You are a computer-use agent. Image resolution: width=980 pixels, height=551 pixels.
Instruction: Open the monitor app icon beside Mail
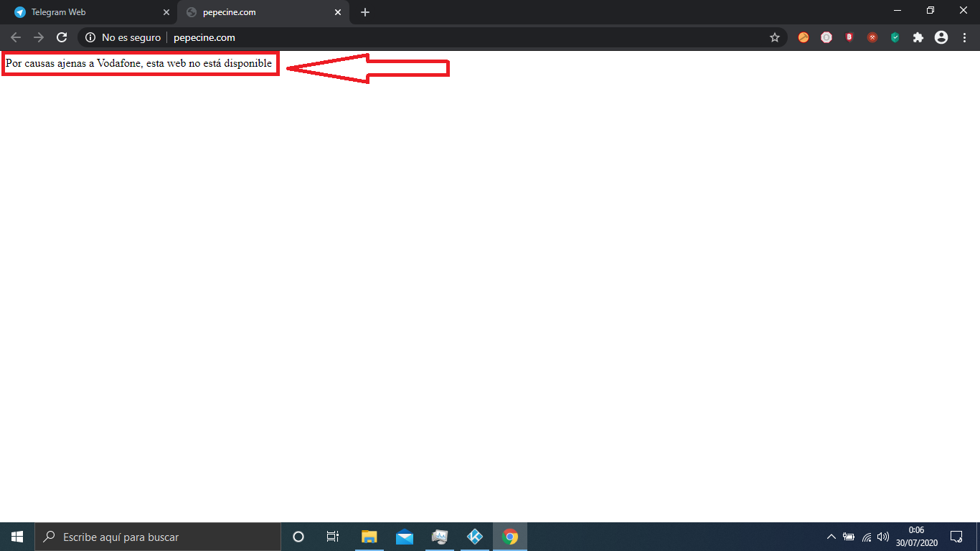point(440,537)
